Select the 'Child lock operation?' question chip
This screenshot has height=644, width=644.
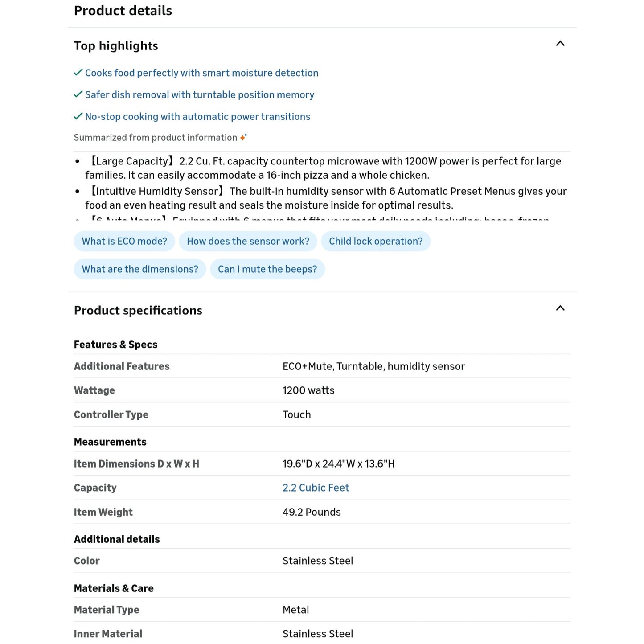point(376,241)
